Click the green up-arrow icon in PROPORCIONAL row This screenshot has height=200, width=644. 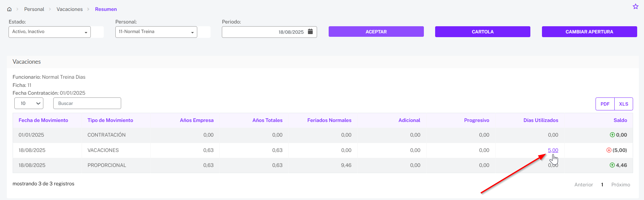[x=612, y=165]
